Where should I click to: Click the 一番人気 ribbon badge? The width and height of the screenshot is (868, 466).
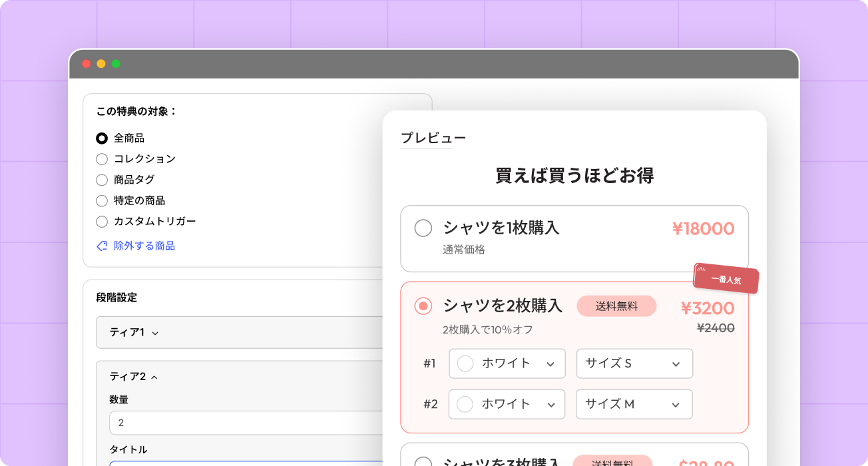coord(726,279)
